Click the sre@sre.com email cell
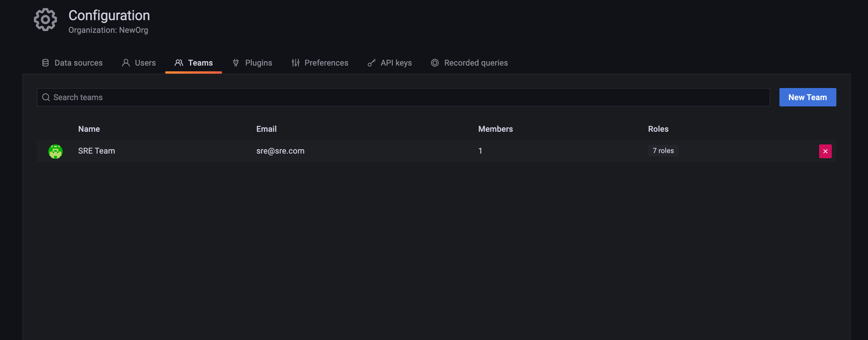Viewport: 868px width, 340px height. tap(280, 151)
